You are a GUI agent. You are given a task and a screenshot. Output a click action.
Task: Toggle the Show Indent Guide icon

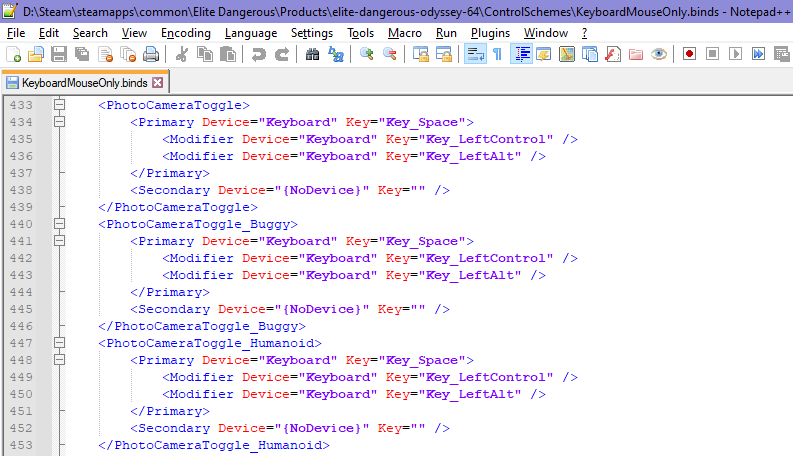point(521,54)
